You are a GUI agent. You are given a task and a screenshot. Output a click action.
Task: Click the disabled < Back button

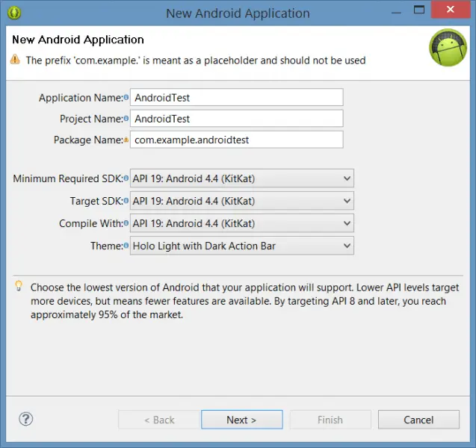157,420
